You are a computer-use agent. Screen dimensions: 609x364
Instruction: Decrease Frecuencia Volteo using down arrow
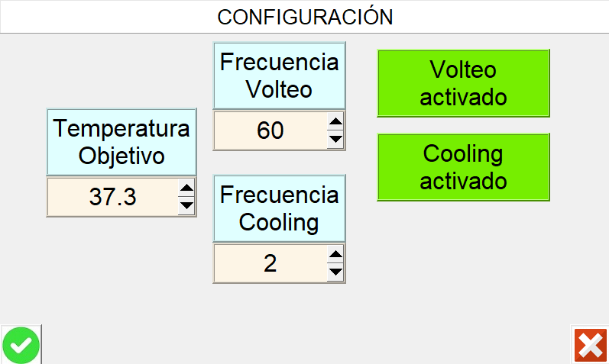[335, 139]
